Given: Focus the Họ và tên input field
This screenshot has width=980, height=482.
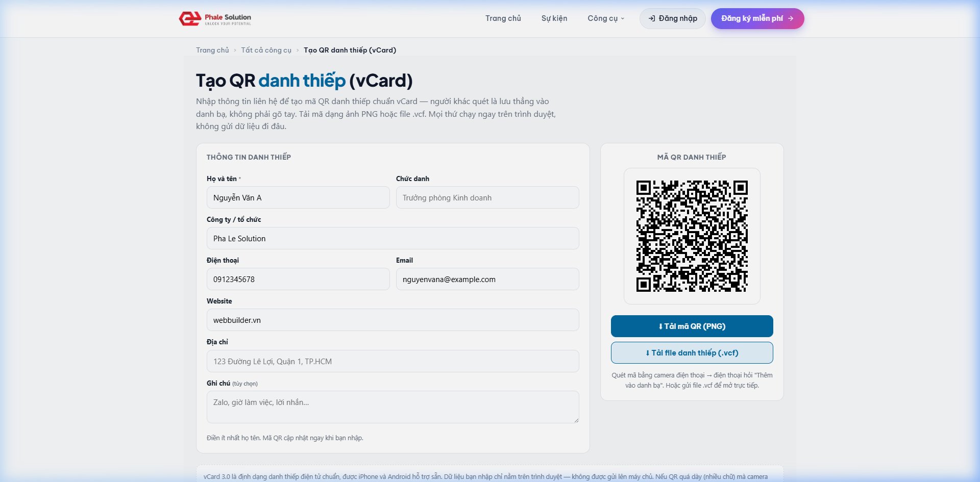Looking at the screenshot, I should coord(298,197).
